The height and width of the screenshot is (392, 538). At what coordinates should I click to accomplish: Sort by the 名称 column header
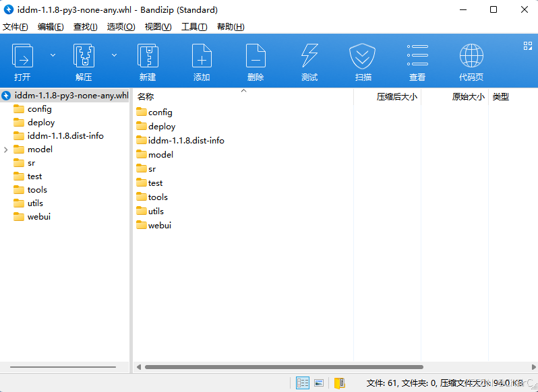tap(243, 96)
